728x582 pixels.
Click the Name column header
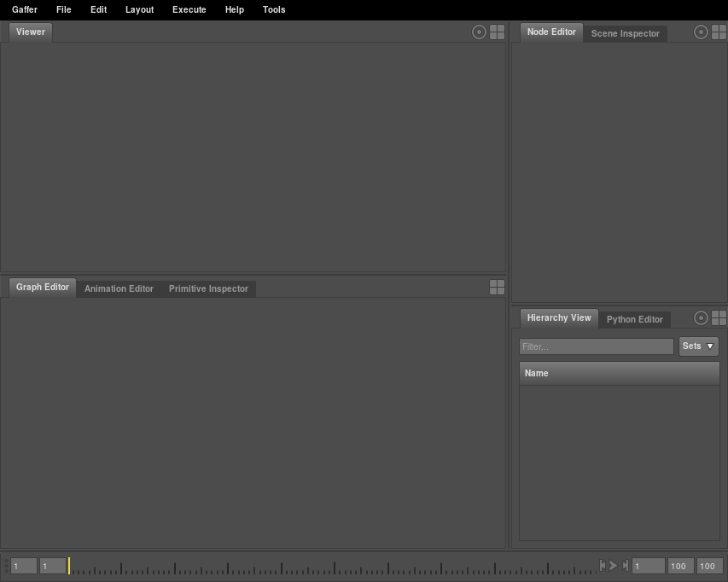(x=619, y=374)
